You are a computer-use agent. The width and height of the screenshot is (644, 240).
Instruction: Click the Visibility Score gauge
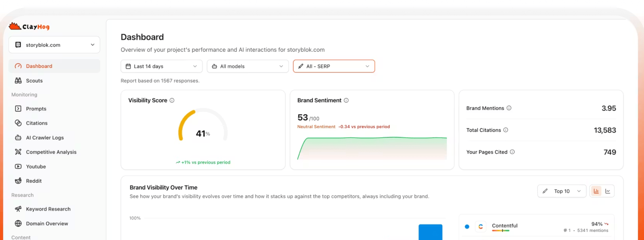pos(203,125)
